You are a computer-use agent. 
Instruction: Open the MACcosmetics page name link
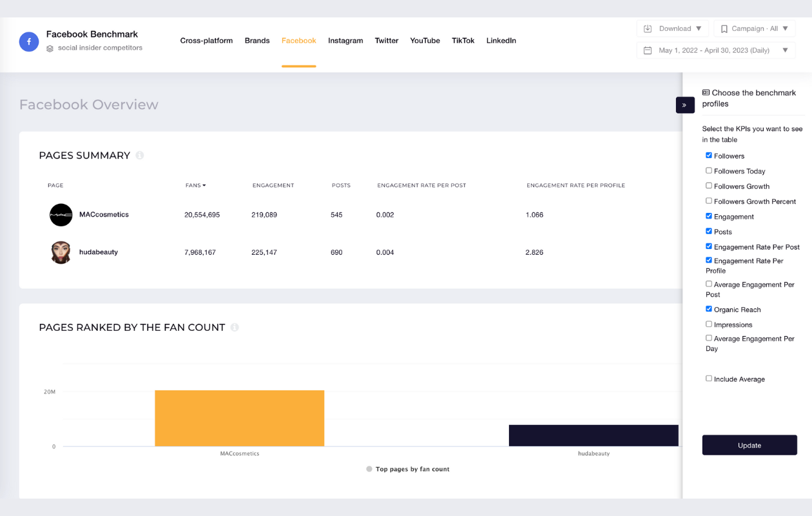[x=104, y=215]
